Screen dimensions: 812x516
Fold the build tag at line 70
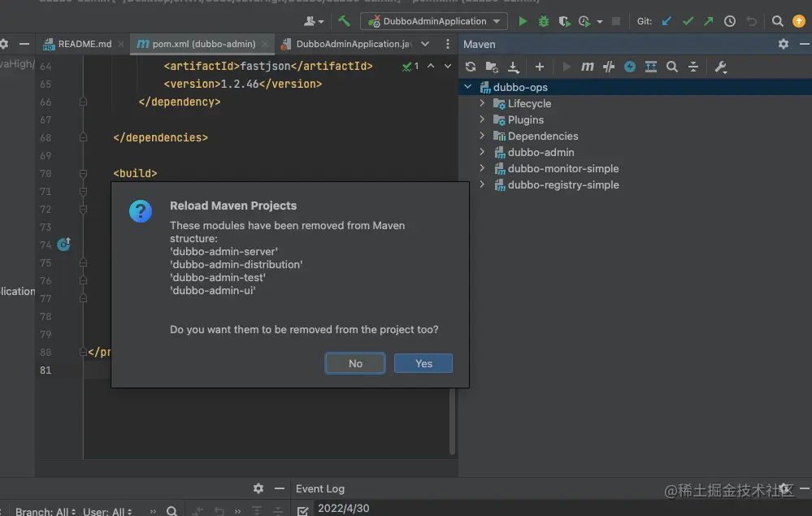(83, 173)
